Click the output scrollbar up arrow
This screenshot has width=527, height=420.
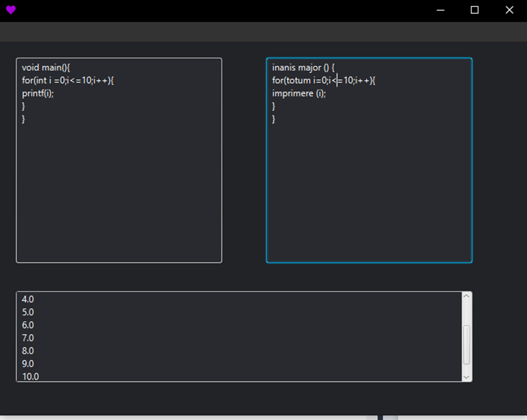466,296
